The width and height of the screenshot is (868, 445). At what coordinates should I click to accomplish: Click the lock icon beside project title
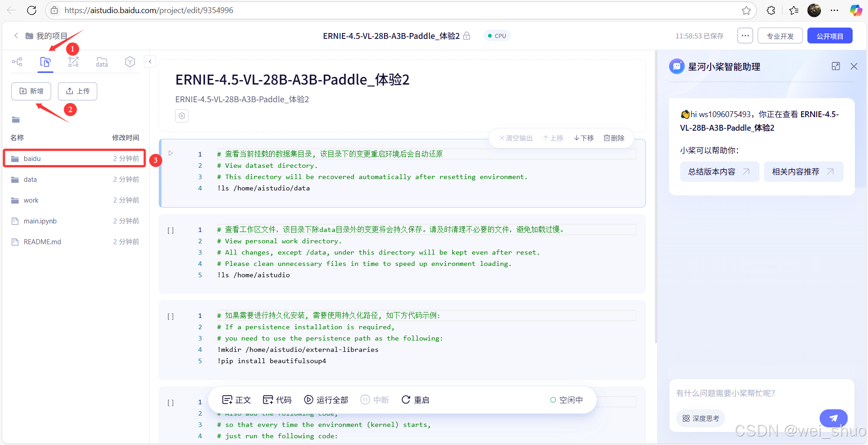click(467, 36)
